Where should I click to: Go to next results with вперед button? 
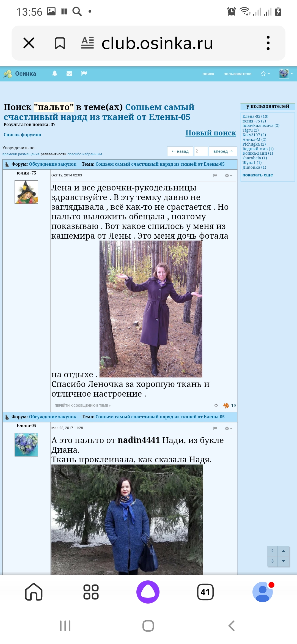(223, 151)
